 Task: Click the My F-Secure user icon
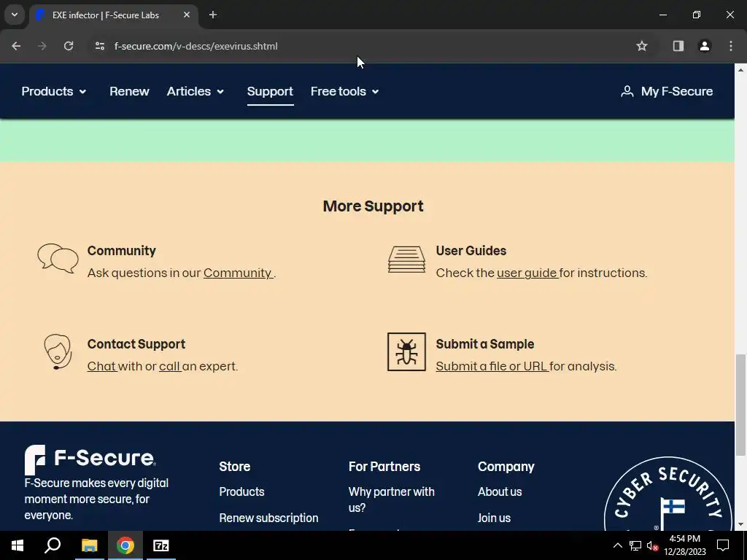click(627, 91)
